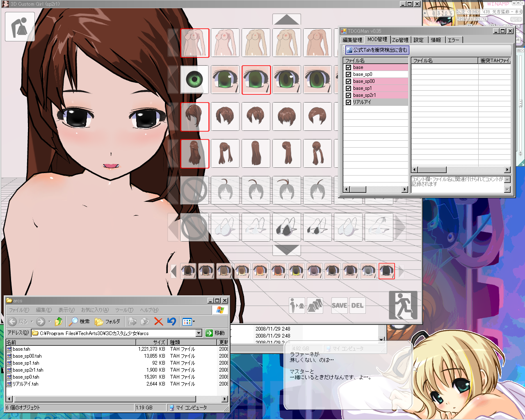525x420 pixels.
Task: Click the exit door icon
Action: coord(403,305)
